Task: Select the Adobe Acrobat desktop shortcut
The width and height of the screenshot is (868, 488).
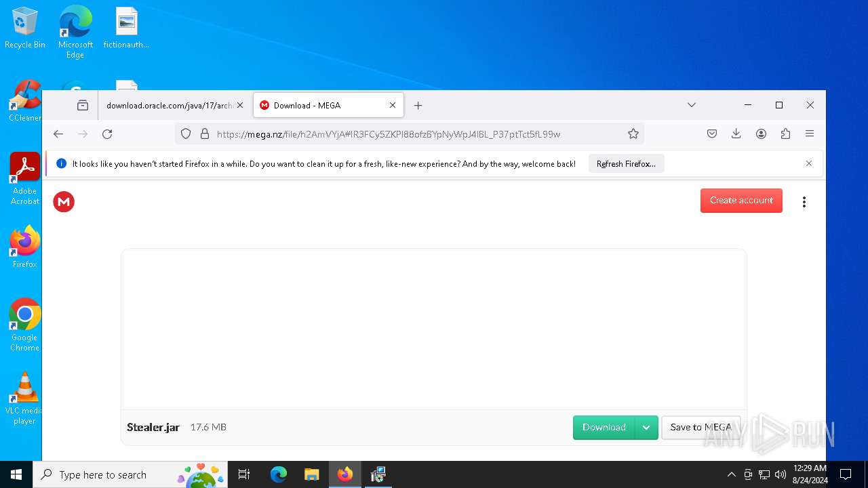Action: click(24, 179)
